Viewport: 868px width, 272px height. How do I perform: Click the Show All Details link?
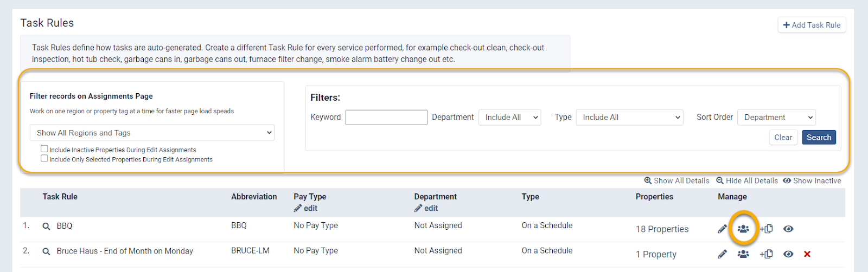point(676,181)
